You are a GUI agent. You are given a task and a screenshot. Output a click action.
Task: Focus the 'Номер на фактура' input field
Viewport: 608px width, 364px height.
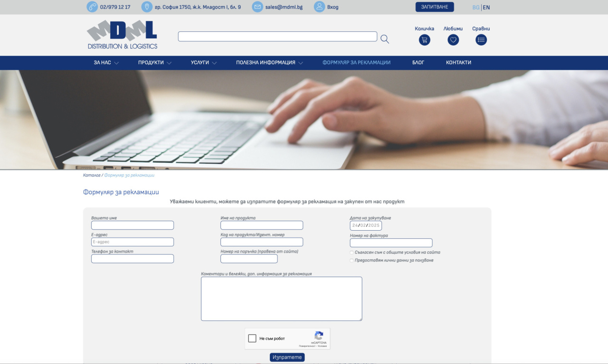click(x=391, y=243)
